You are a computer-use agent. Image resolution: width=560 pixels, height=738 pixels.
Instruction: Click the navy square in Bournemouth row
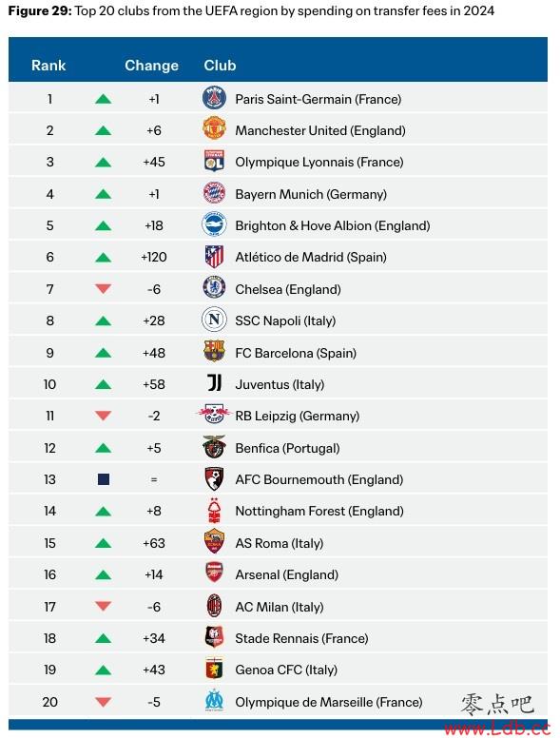tap(104, 479)
